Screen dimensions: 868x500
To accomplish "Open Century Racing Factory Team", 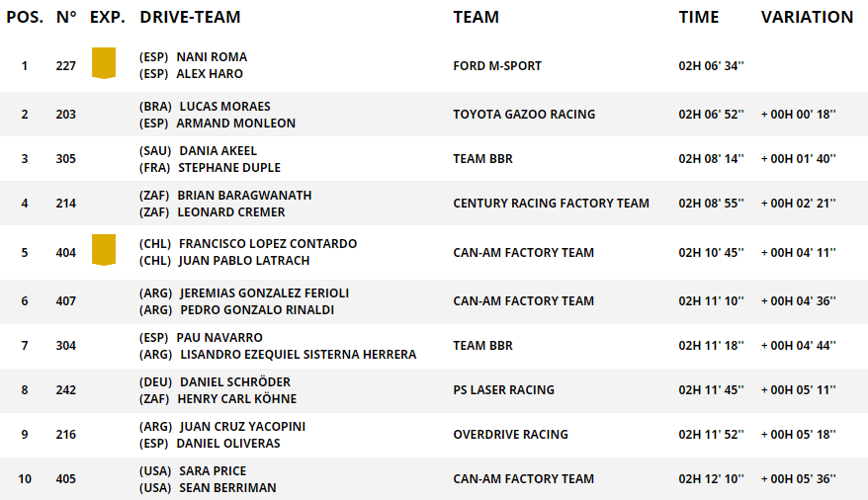I will [x=551, y=204].
